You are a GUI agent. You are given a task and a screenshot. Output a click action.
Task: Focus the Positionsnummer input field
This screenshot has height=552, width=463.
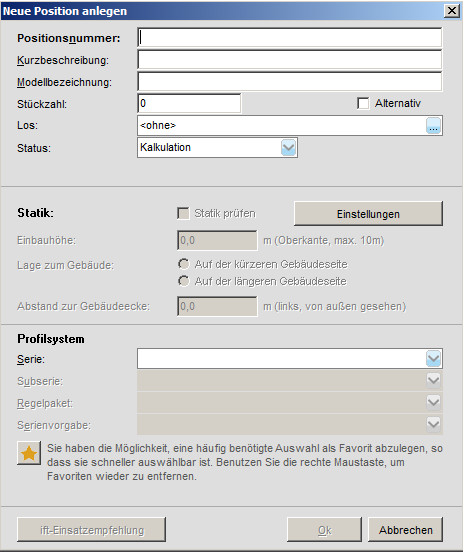coord(290,37)
